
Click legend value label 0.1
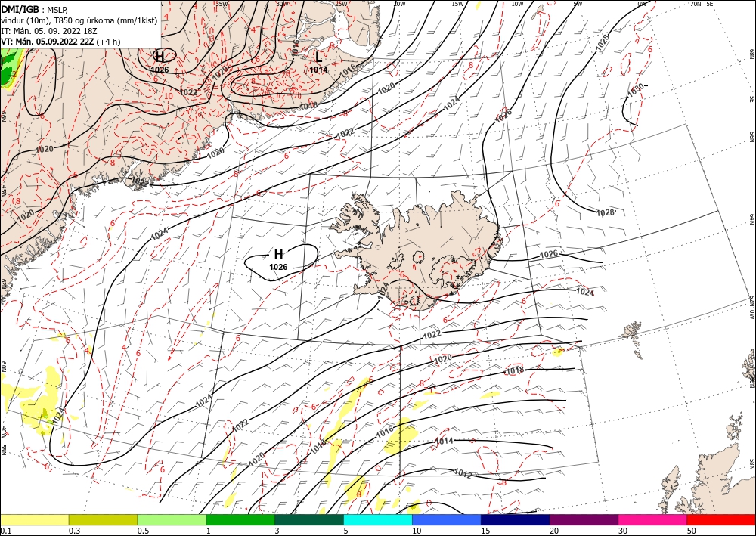click(5, 531)
